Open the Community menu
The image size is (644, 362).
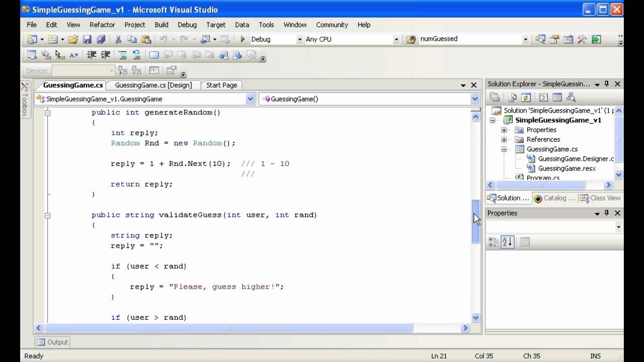point(332,25)
